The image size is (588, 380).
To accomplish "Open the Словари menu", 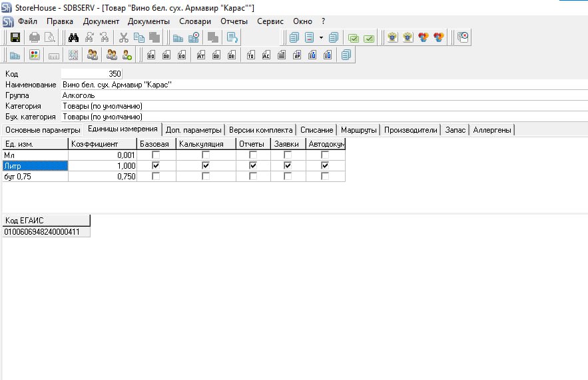I will pyautogui.click(x=194, y=21).
